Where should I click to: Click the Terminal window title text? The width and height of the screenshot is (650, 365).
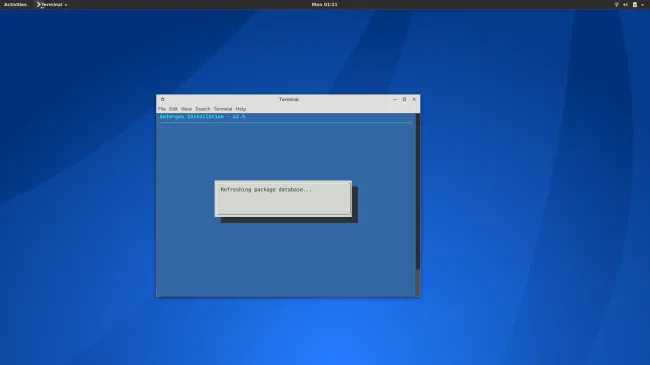pos(289,100)
